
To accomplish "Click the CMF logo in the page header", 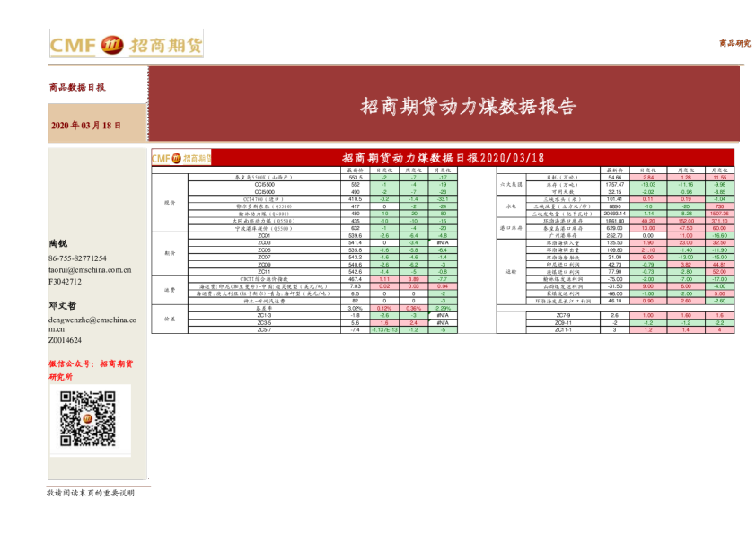I will coord(126,44).
